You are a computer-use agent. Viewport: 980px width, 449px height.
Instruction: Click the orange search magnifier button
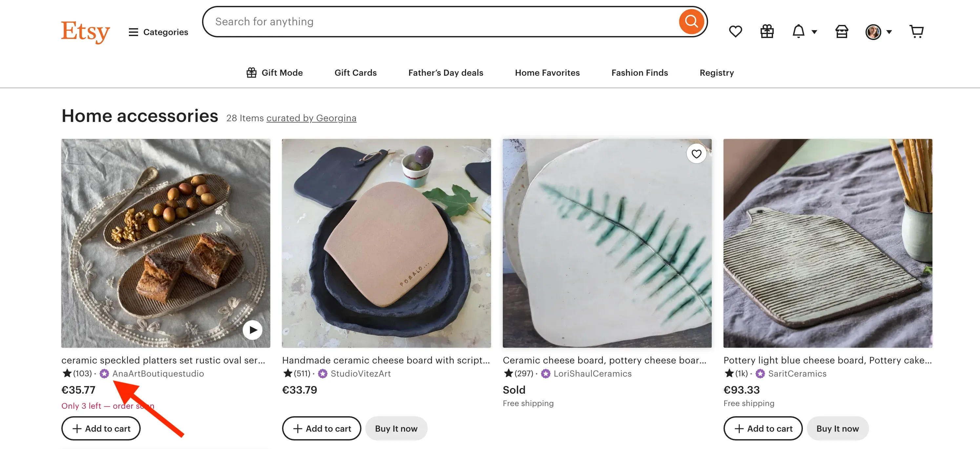pyautogui.click(x=691, y=22)
